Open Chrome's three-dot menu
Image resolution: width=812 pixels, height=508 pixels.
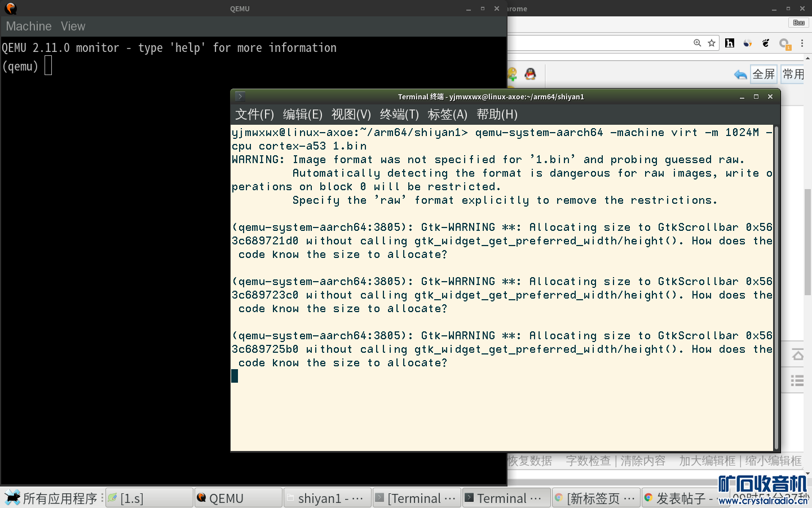(802, 43)
